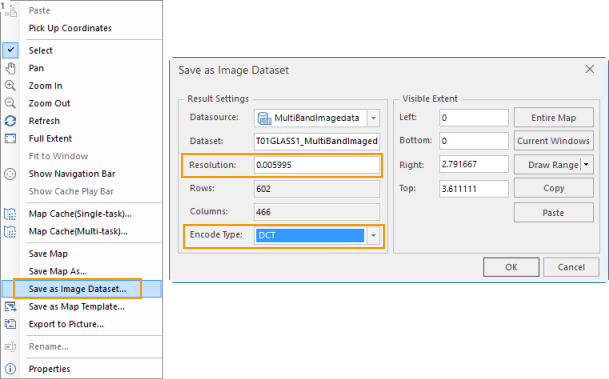This screenshot has width=609, height=379.
Task: Click the Right extent input field
Action: [x=474, y=164]
